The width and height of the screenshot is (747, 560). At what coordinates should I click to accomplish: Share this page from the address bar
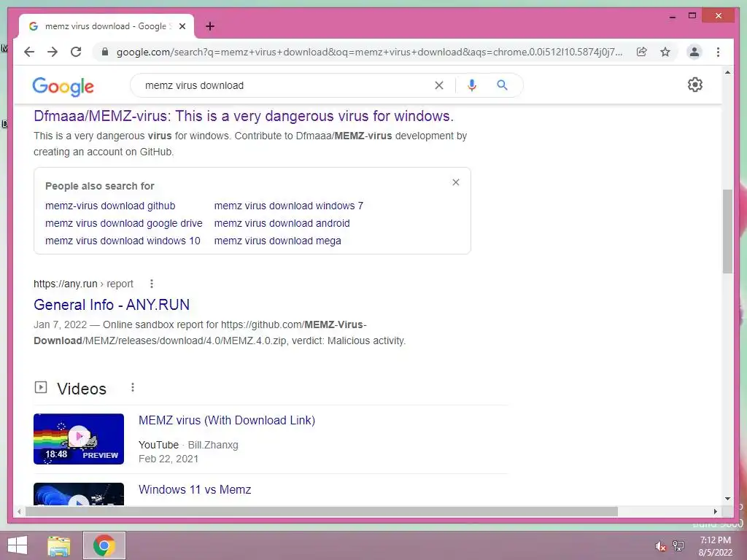click(642, 52)
